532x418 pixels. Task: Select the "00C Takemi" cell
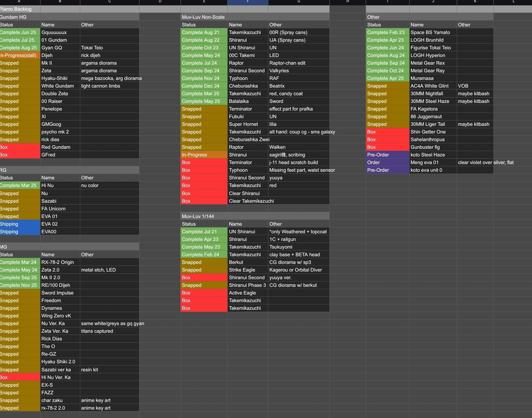point(248,55)
